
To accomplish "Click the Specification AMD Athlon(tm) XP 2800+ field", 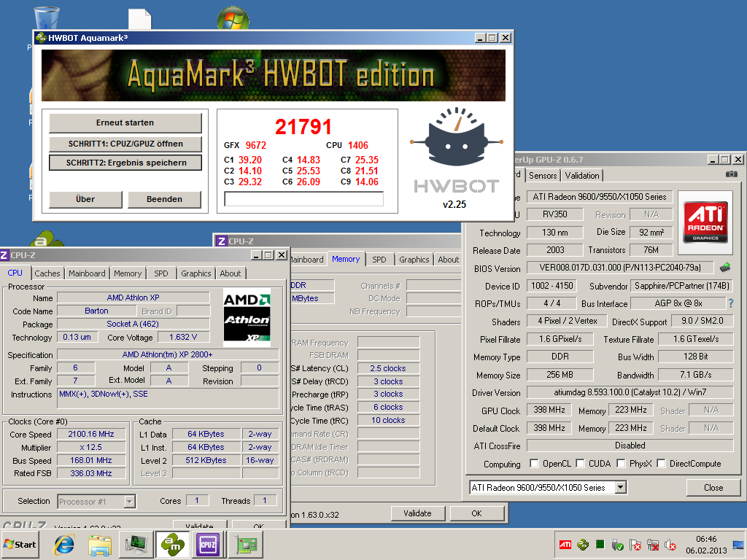I will pos(168,354).
